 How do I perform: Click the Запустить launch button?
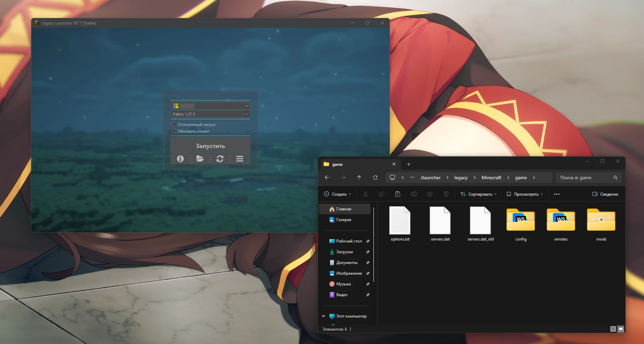click(210, 146)
